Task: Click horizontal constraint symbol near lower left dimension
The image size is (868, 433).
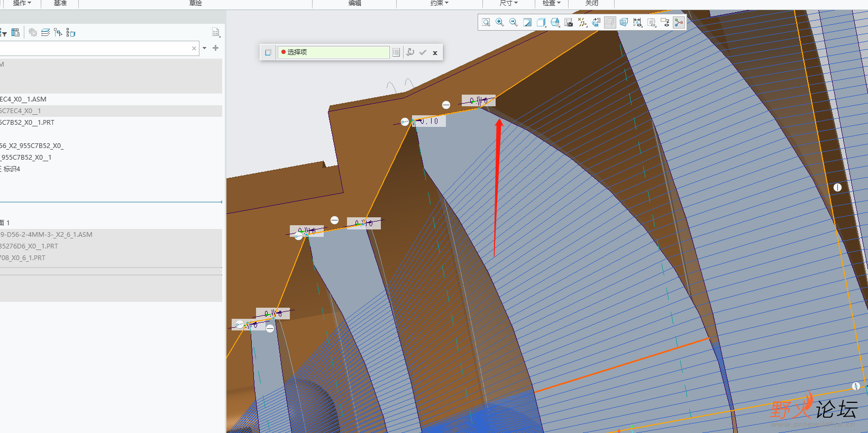Action: tap(270, 328)
